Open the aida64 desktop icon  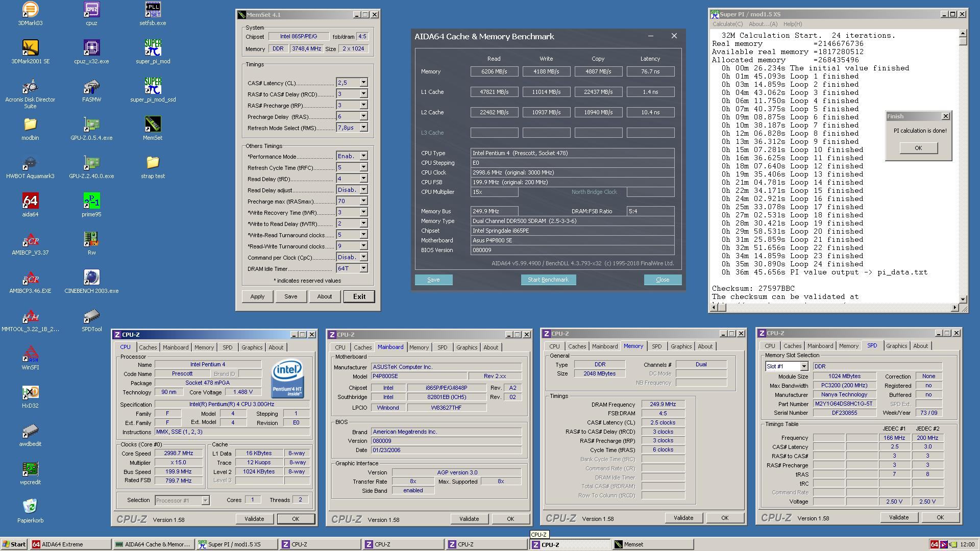tap(30, 205)
